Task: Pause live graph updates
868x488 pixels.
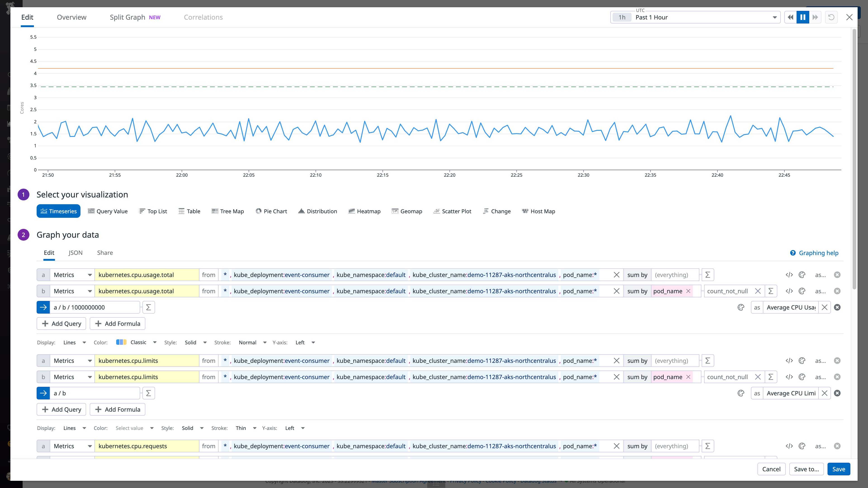Action: [x=803, y=17]
